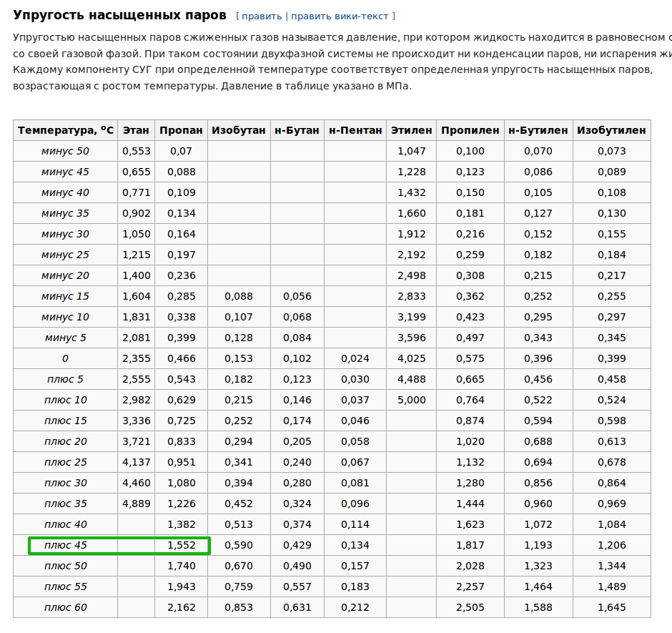
Task: Click the 'минус 10' row label
Action: [65, 317]
